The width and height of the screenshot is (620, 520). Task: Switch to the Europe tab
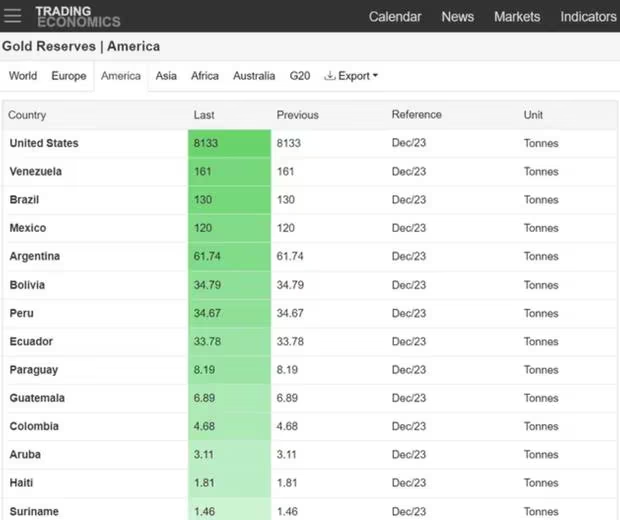(x=69, y=76)
